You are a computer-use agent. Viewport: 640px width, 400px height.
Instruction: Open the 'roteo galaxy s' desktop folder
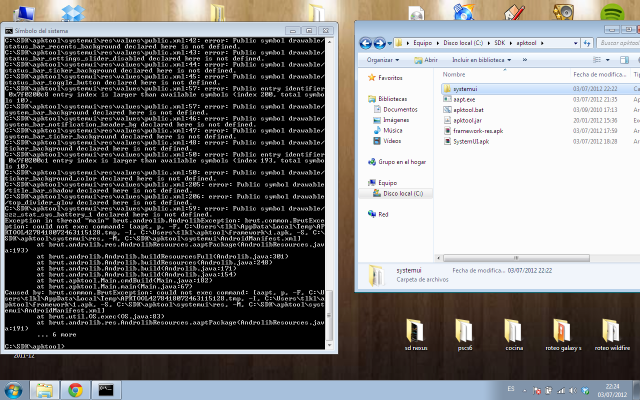(x=563, y=333)
